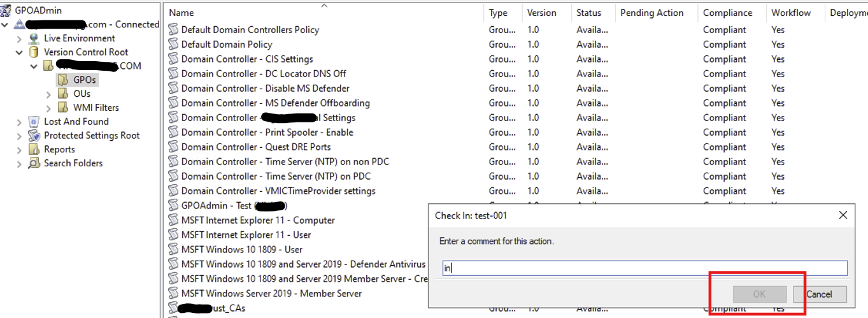This screenshot has width=868, height=318.
Task: Expand the Live Environment node
Action: [x=19, y=39]
